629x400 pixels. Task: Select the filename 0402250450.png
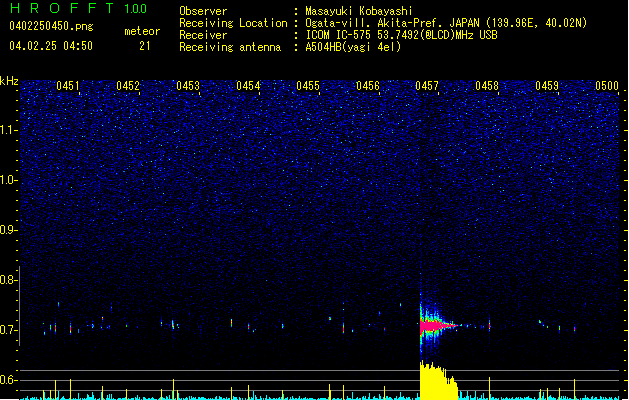pos(51,26)
